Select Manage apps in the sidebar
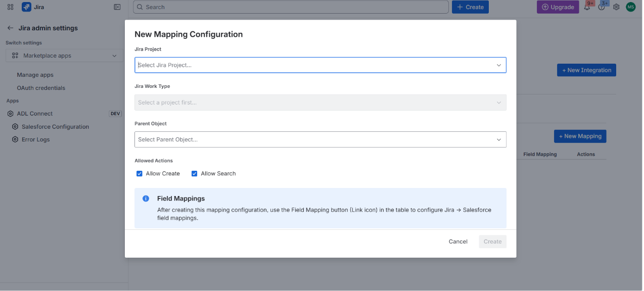The image size is (644, 291). point(35,75)
